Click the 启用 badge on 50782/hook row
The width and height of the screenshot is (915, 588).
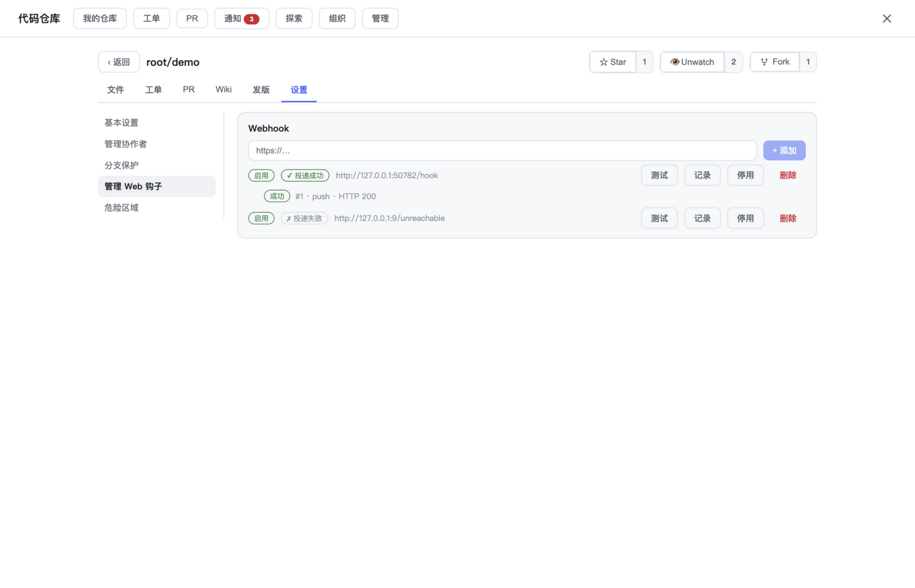tap(261, 175)
